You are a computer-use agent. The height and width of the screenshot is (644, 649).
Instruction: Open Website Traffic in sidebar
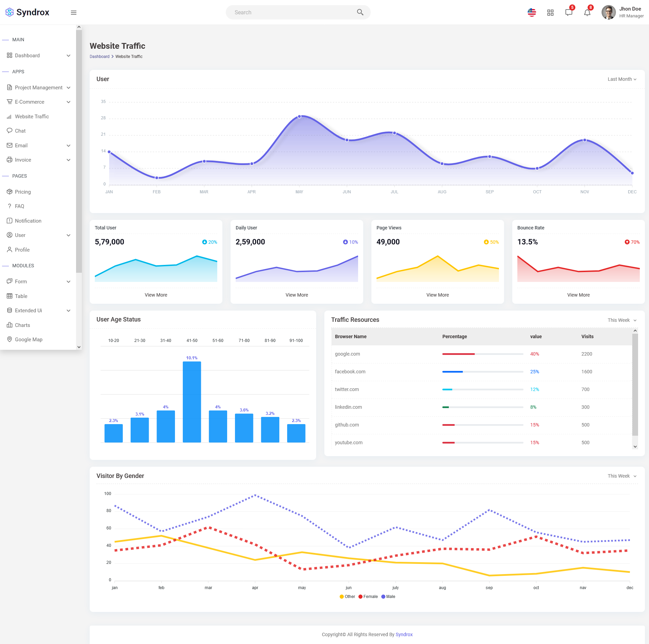[32, 117]
